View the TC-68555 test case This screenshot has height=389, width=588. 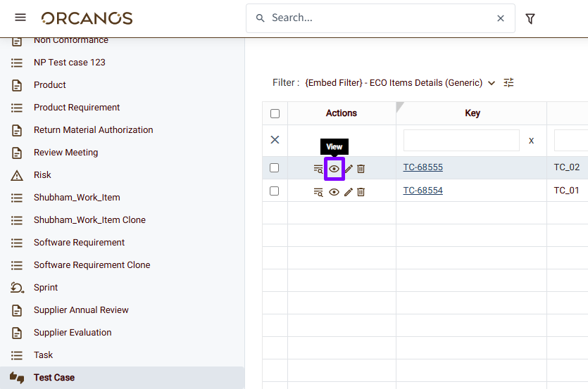334,169
